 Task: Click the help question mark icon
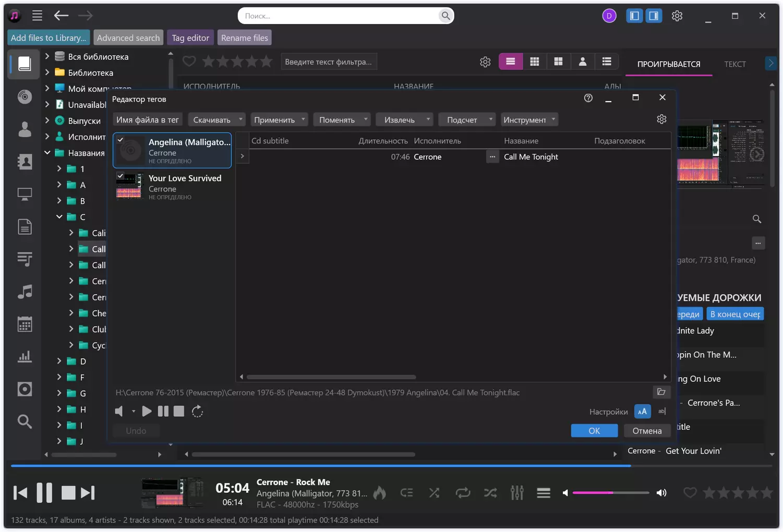pyautogui.click(x=588, y=98)
